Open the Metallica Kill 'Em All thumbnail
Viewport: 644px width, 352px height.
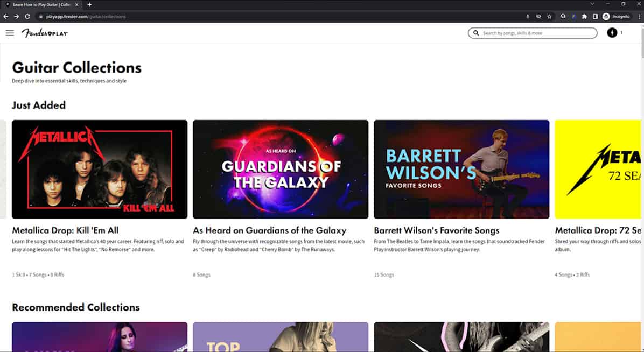[100, 169]
